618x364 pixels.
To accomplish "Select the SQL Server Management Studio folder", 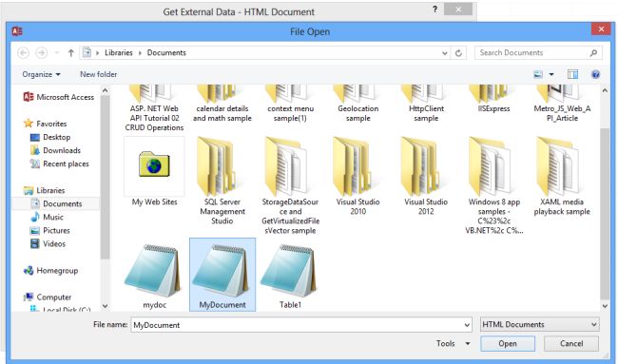I will click(x=222, y=182).
